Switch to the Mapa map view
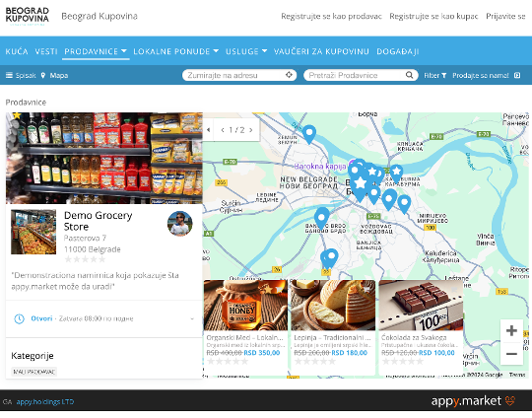This screenshot has width=532, height=418. tap(54, 75)
